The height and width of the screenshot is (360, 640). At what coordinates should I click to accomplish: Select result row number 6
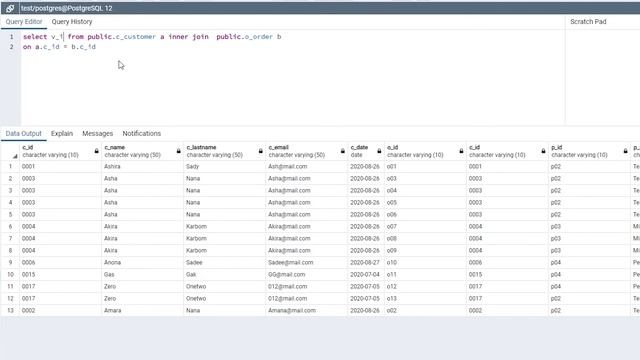(x=10, y=227)
